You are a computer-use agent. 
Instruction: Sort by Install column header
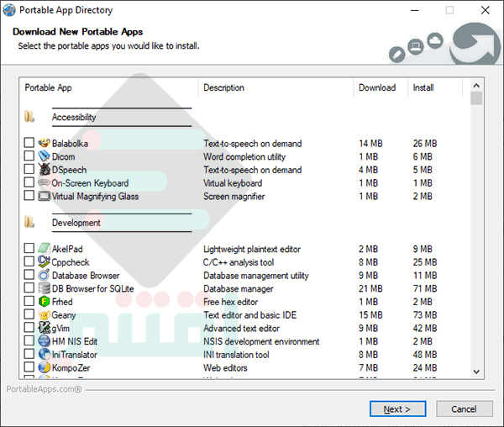(x=435, y=87)
